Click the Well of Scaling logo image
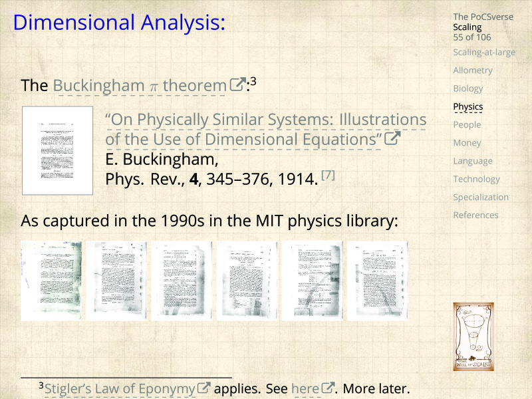This screenshot has width=532, height=399. click(x=473, y=336)
